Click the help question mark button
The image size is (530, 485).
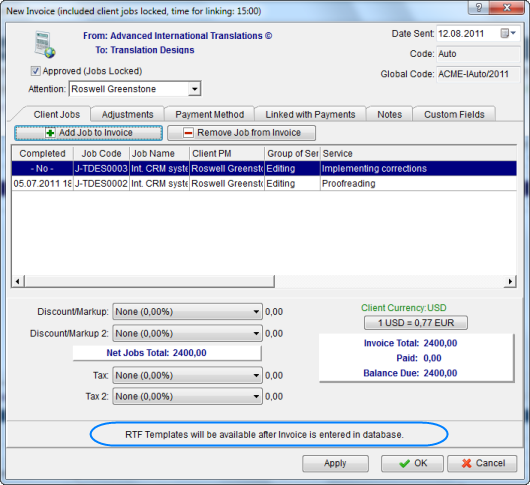click(479, 7)
